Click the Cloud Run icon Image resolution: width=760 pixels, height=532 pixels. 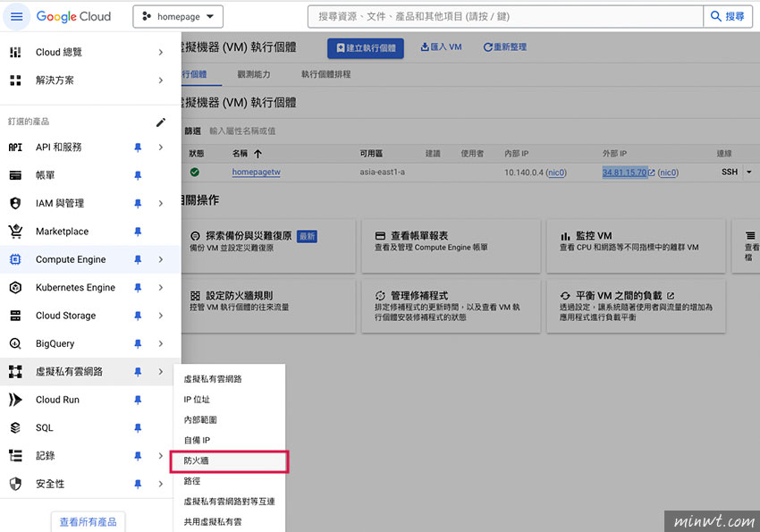point(15,400)
